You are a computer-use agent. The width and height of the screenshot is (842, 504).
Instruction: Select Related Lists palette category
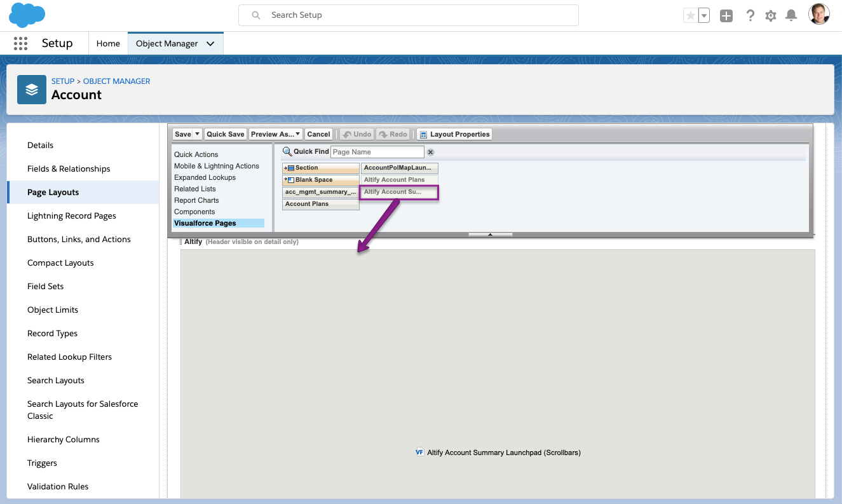click(195, 189)
